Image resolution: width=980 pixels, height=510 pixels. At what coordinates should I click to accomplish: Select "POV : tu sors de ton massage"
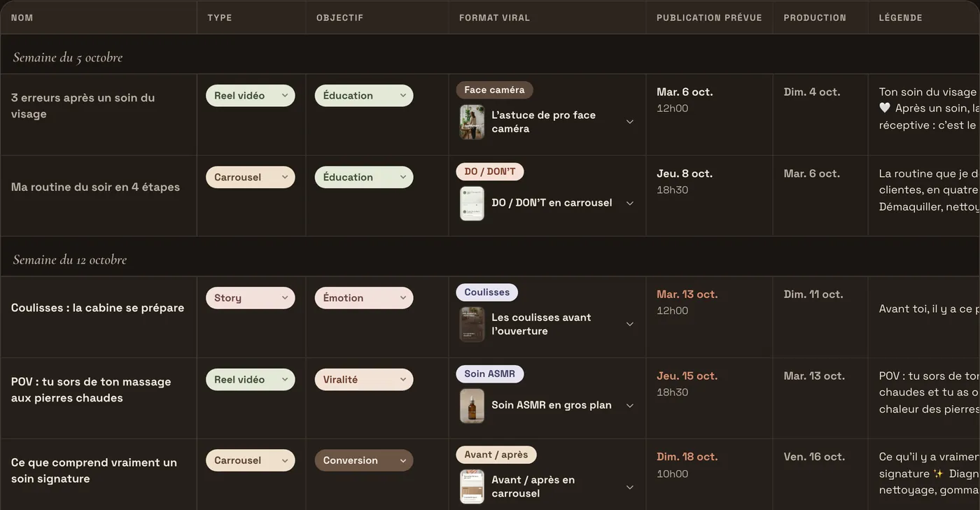tap(91, 390)
